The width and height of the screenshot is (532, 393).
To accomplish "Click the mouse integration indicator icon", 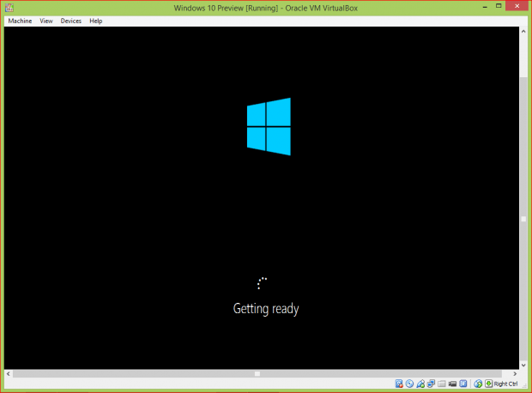I will 478,384.
